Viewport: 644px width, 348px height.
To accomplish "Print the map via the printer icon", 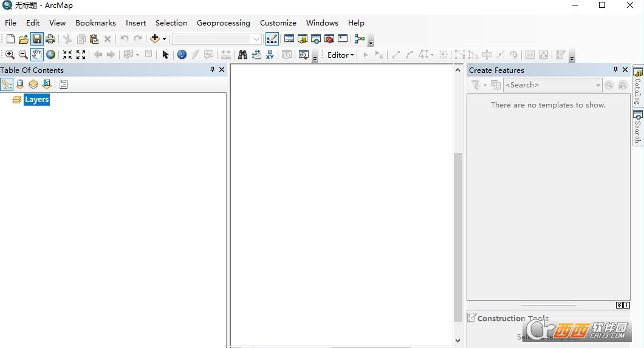I will pyautogui.click(x=50, y=39).
